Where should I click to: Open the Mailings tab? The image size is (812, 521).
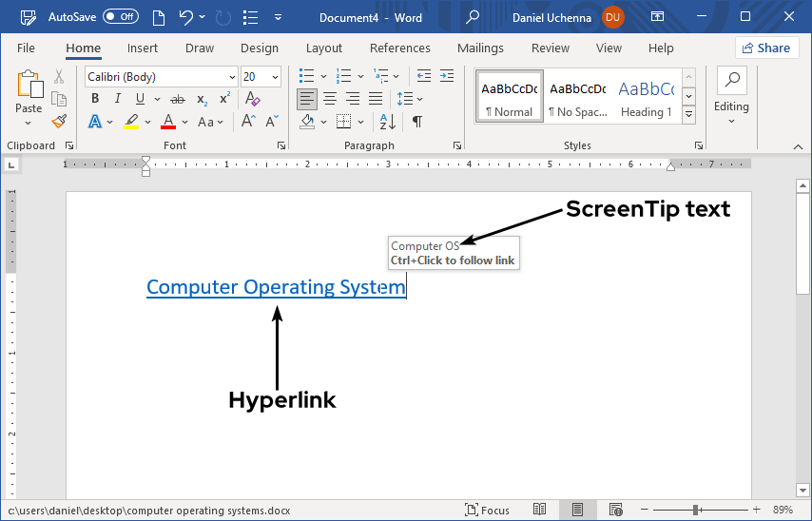[x=480, y=48]
